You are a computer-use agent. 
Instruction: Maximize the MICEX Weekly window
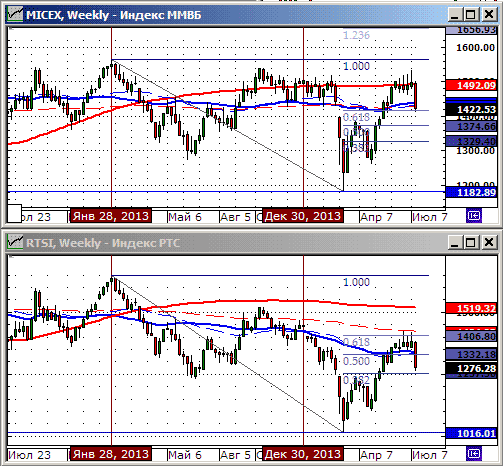click(471, 15)
